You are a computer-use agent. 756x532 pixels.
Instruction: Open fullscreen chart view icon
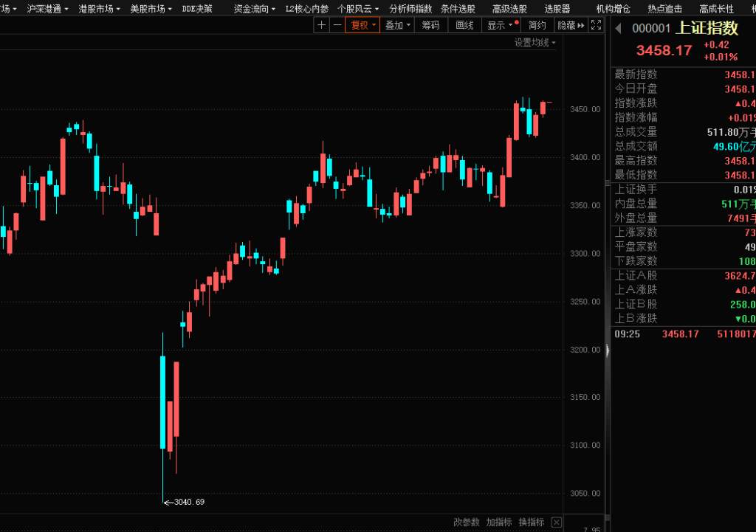[x=596, y=25]
